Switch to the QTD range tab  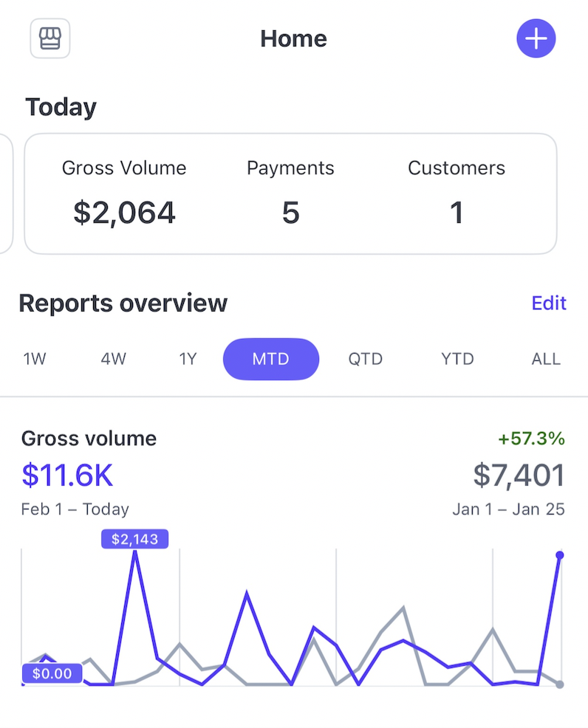[366, 359]
